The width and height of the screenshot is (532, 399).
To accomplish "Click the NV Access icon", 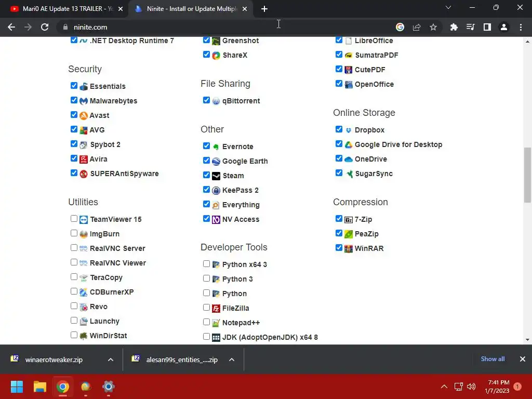I will pos(216,220).
